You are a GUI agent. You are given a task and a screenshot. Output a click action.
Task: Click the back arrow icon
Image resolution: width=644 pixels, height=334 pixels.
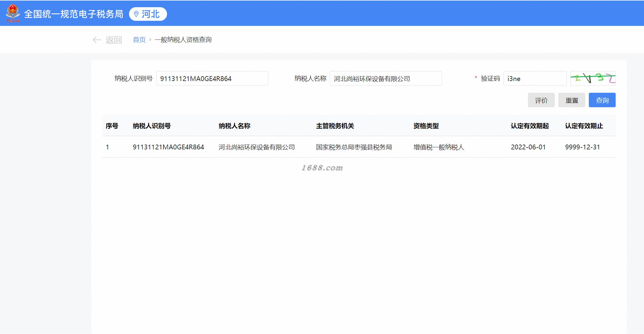[96, 40]
